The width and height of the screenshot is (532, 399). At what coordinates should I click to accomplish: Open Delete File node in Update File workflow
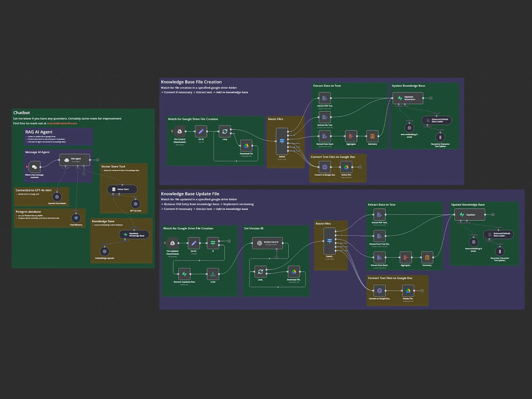click(x=408, y=291)
